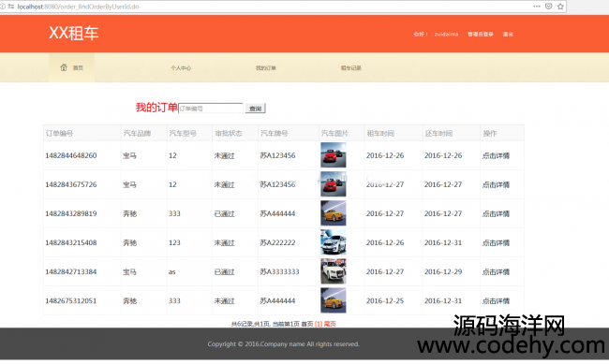Click the 汽车品牌 column header
Viewport: 609px width, 364px height.
137,134
